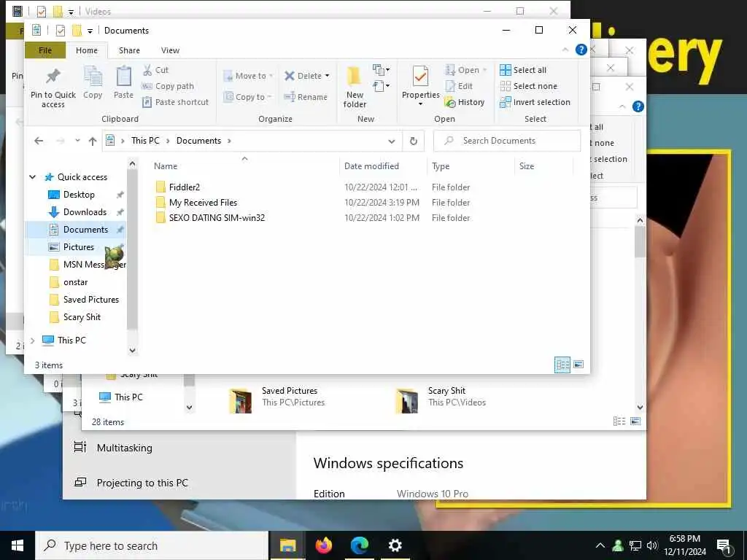Screen dimensions: 747x560
Task: Click Paste shortcut in the ribbon
Action: point(176,102)
